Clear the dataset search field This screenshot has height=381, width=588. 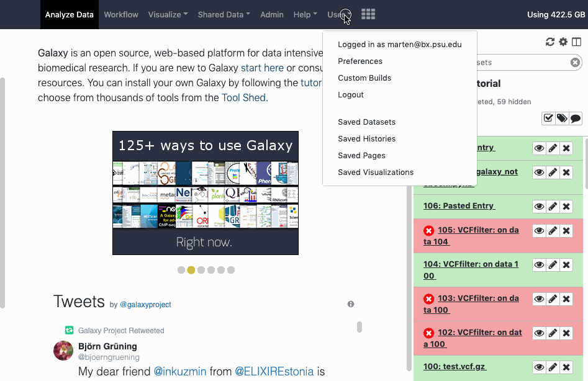575,63
